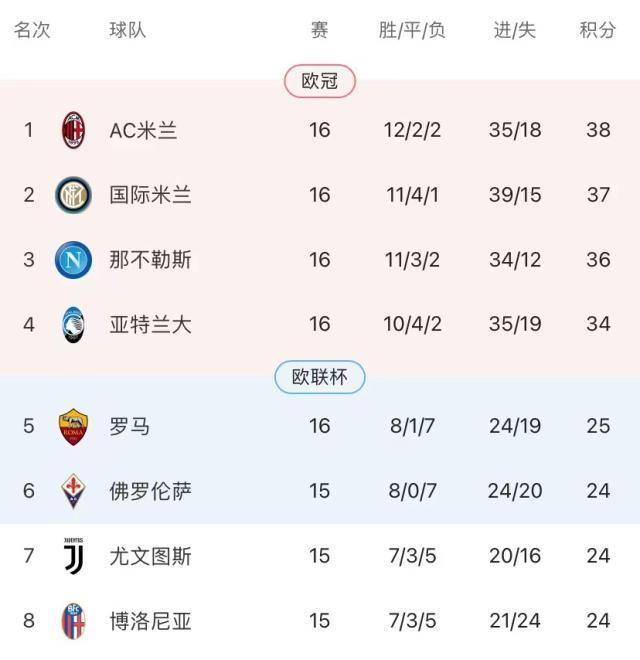Open the 尤文图斯 team name
The width and height of the screenshot is (640, 660).
point(150,555)
